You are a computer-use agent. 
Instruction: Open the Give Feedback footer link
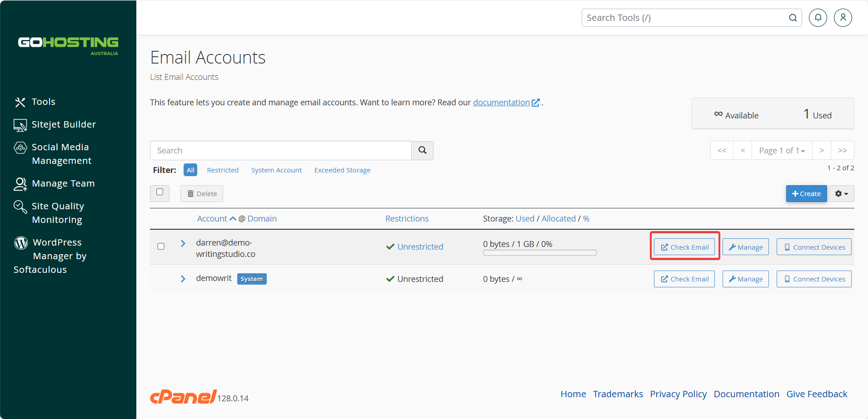[817, 394]
